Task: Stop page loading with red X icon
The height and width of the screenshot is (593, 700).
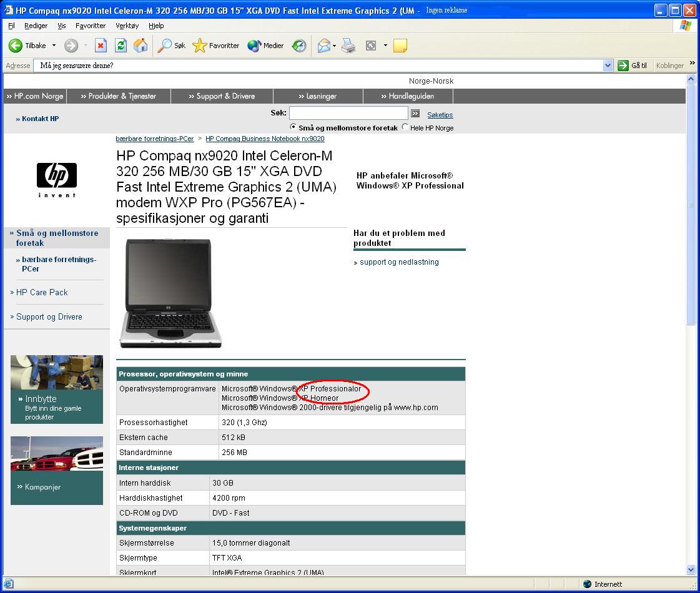Action: point(101,46)
